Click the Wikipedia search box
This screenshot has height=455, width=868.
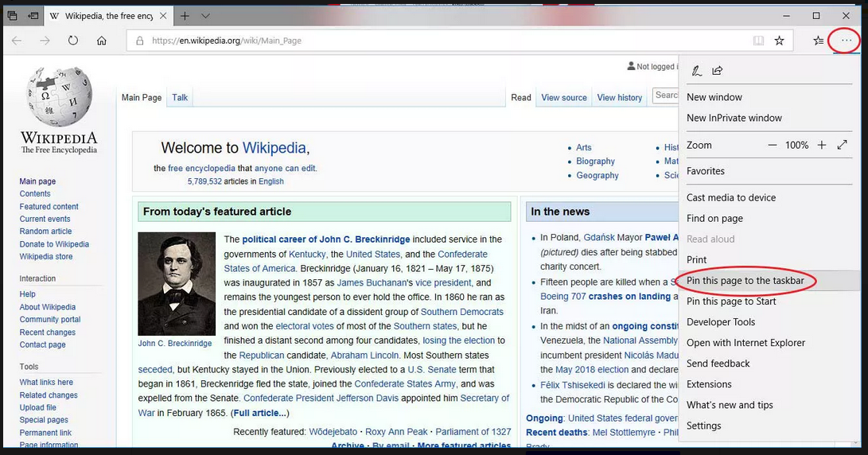pos(665,95)
